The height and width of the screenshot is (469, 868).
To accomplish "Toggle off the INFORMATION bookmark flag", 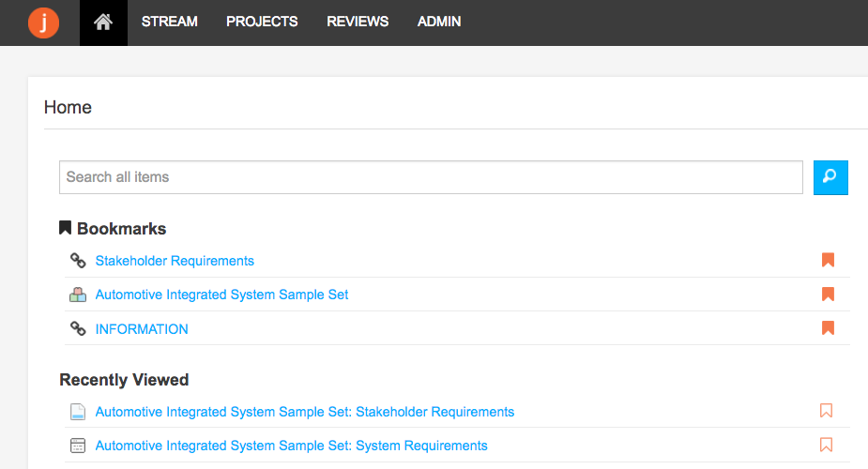I will 828,328.
